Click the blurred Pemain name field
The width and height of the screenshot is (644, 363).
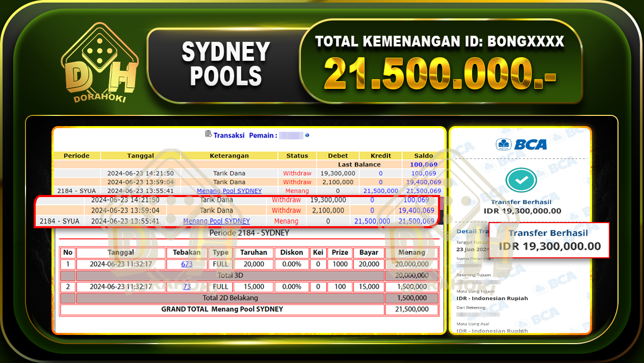point(291,136)
